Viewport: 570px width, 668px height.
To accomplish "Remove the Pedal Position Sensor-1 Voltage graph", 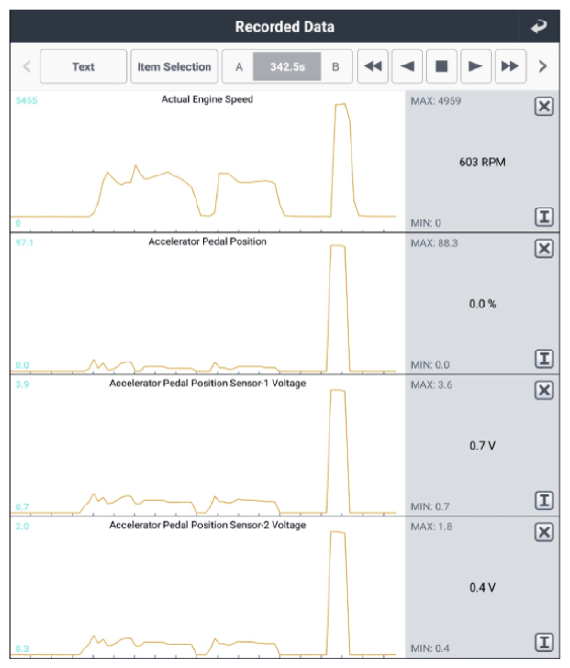I will [544, 390].
